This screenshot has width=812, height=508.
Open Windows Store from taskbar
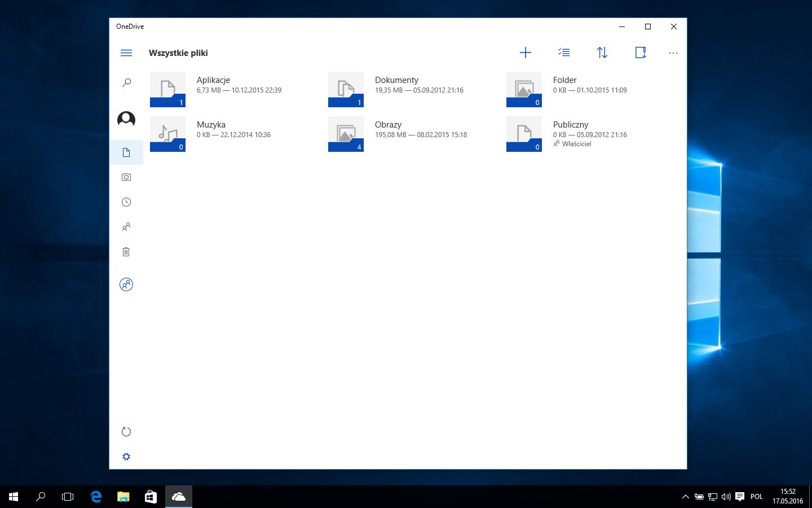pyautogui.click(x=151, y=497)
